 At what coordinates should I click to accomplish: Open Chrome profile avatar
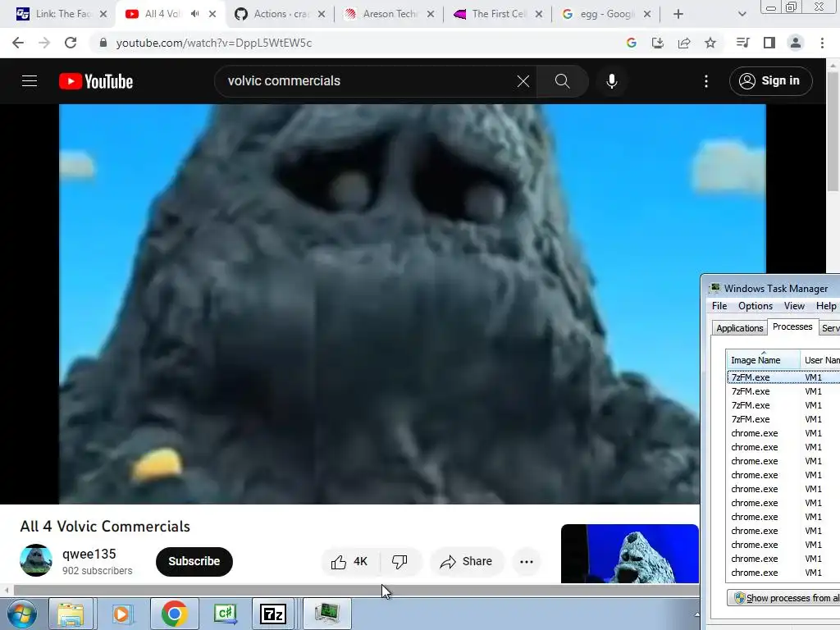(x=796, y=43)
